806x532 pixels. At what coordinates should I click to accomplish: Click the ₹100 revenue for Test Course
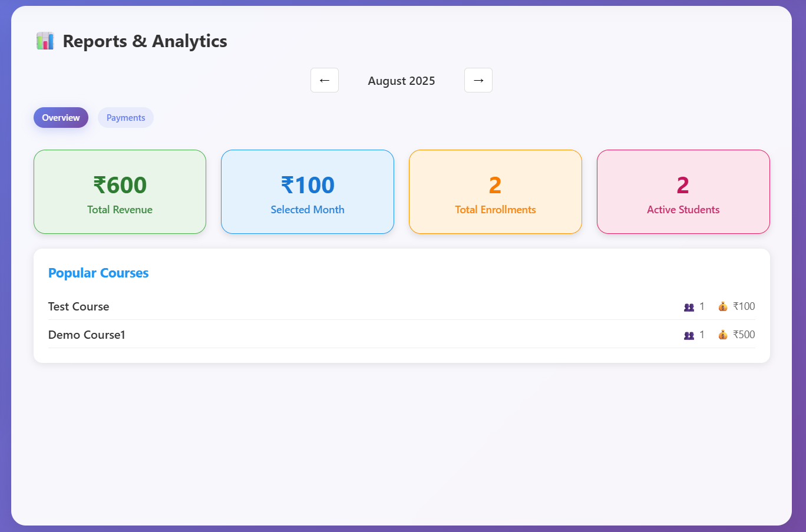point(744,306)
